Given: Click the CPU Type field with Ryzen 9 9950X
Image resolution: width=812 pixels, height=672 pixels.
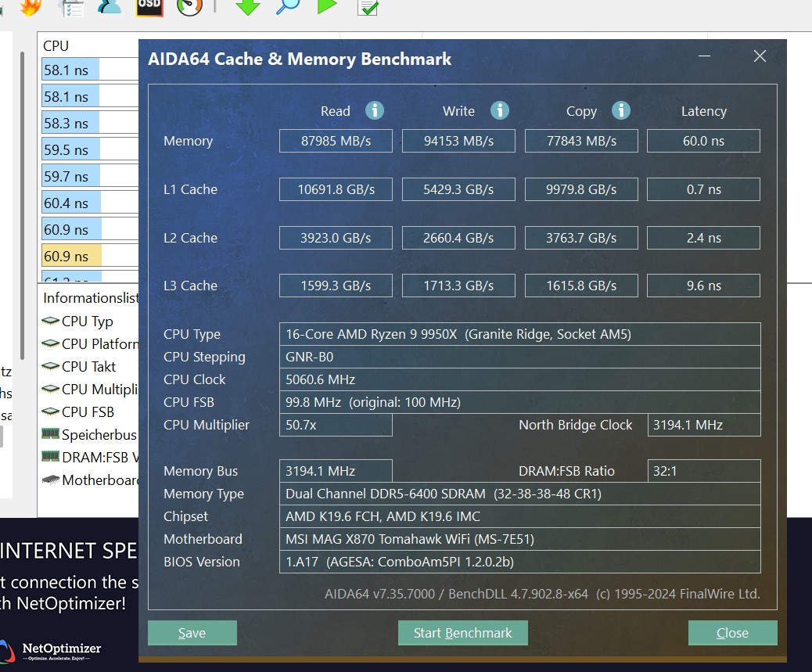Looking at the screenshot, I should pyautogui.click(x=520, y=335).
